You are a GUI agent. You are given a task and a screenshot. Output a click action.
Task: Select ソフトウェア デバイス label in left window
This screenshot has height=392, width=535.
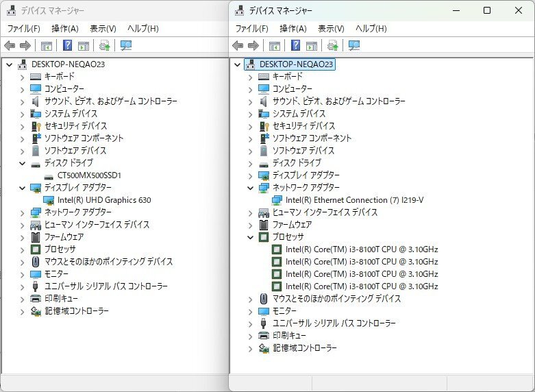[75, 151]
